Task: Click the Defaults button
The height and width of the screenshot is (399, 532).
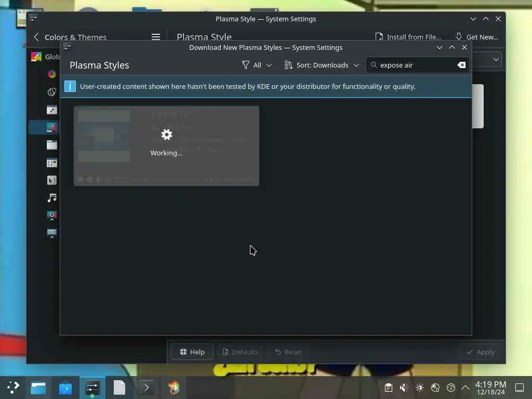Action: (240, 352)
